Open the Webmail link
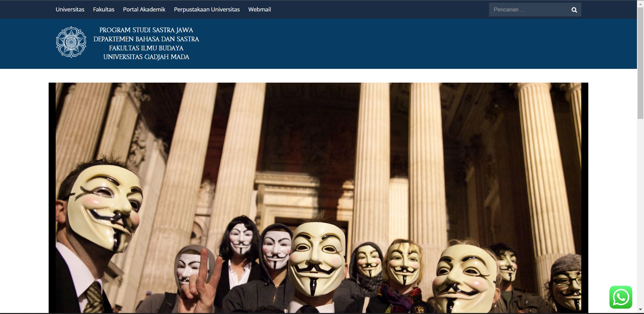The width and height of the screenshot is (644, 314). [x=259, y=9]
